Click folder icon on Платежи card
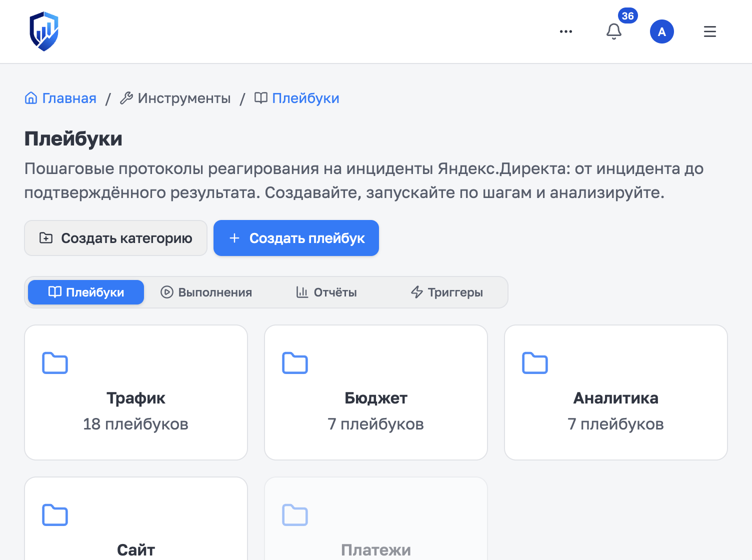Image resolution: width=752 pixels, height=560 pixels. point(295,515)
